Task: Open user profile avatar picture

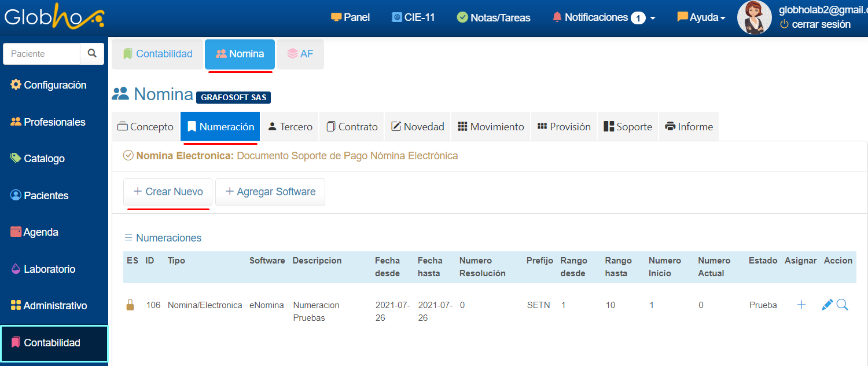Action: point(754,17)
